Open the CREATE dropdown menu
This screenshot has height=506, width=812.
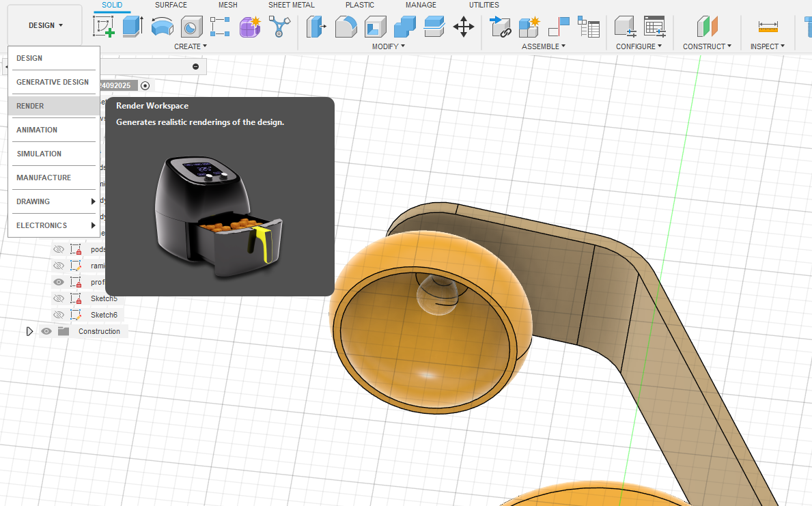pyautogui.click(x=191, y=46)
